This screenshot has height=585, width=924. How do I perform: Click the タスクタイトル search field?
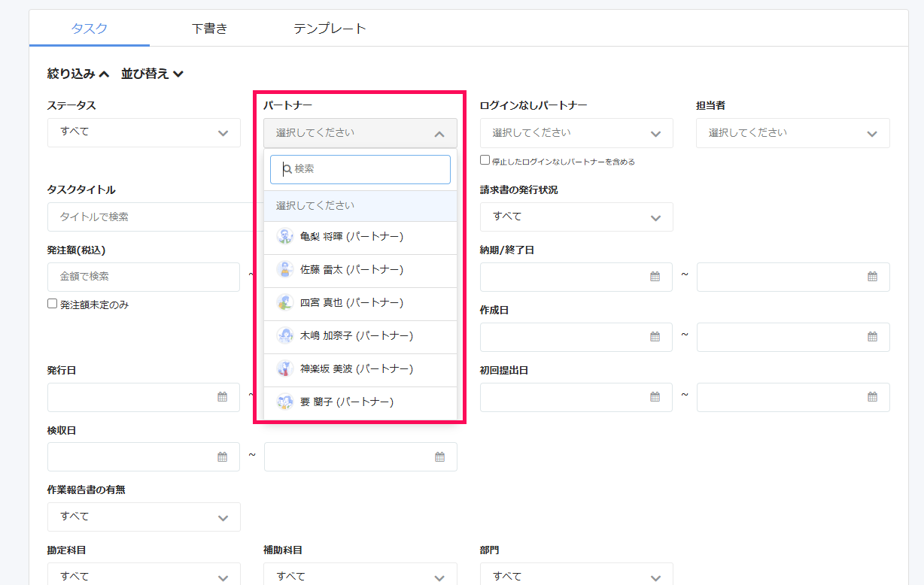tap(150, 217)
